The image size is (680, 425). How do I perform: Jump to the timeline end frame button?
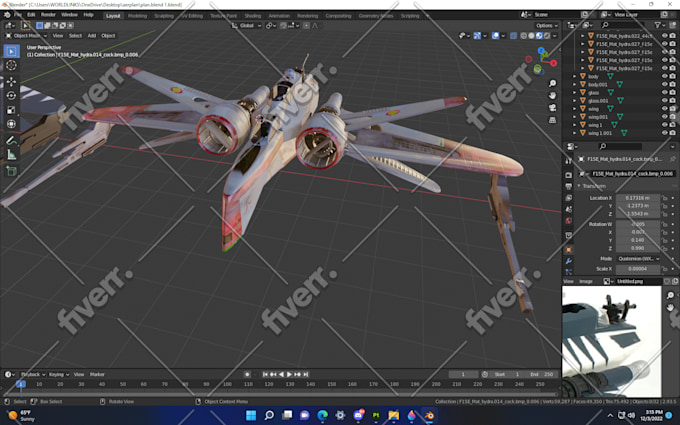(x=306, y=374)
